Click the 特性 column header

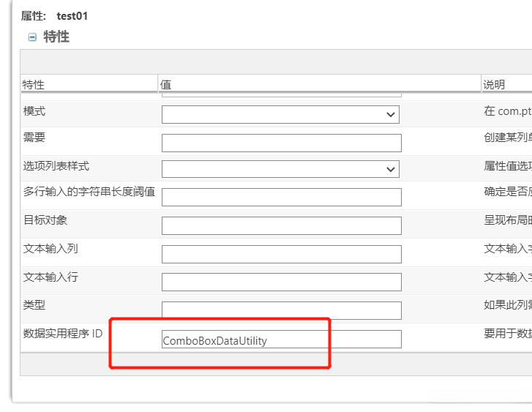[34, 85]
